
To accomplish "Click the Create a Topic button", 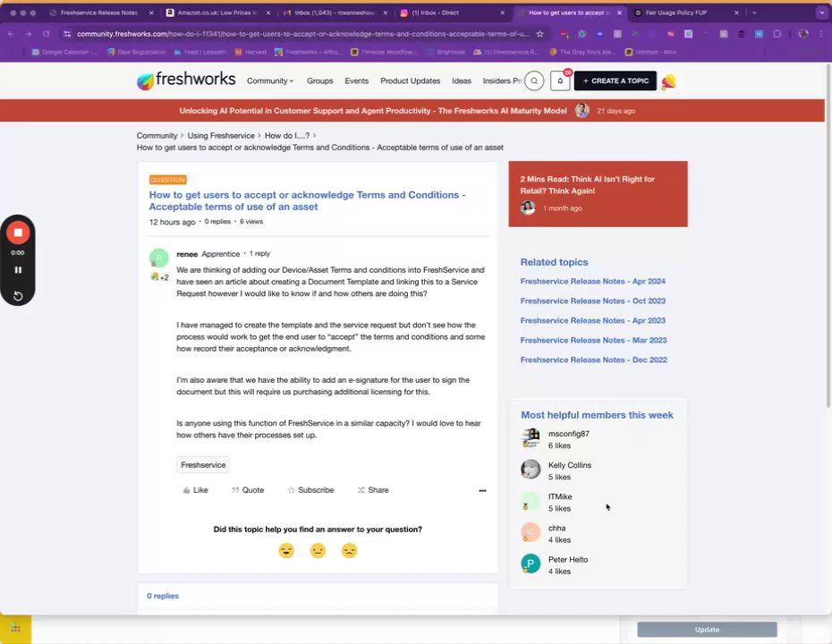I will tap(616, 80).
